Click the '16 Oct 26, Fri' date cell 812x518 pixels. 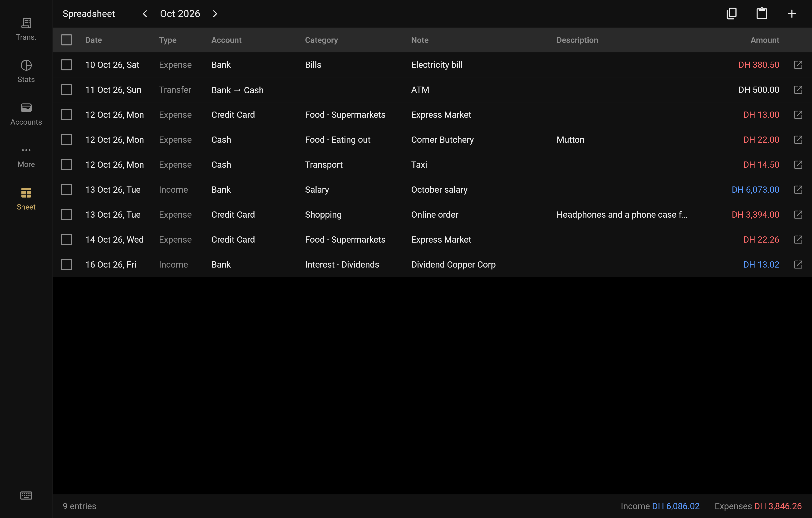click(111, 264)
